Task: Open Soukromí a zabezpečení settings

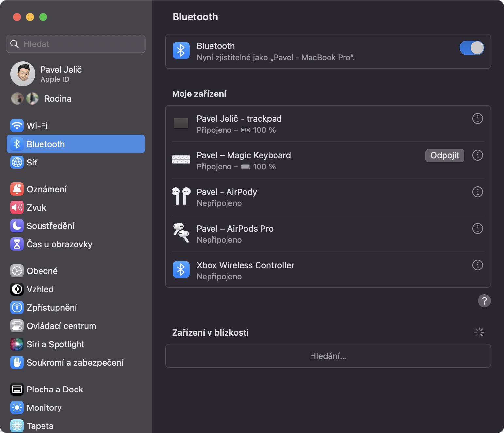Action: pos(75,362)
